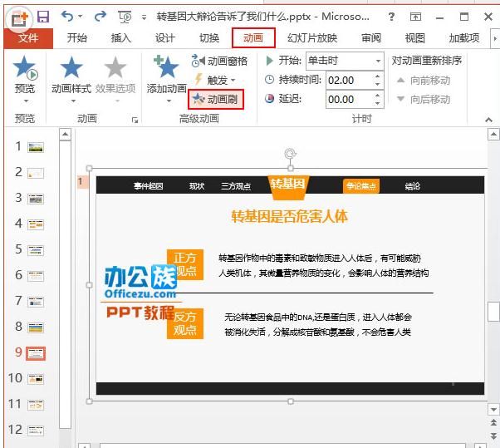Collapse the ribbon with the arrow
This screenshot has width=500, height=448.
click(x=488, y=120)
